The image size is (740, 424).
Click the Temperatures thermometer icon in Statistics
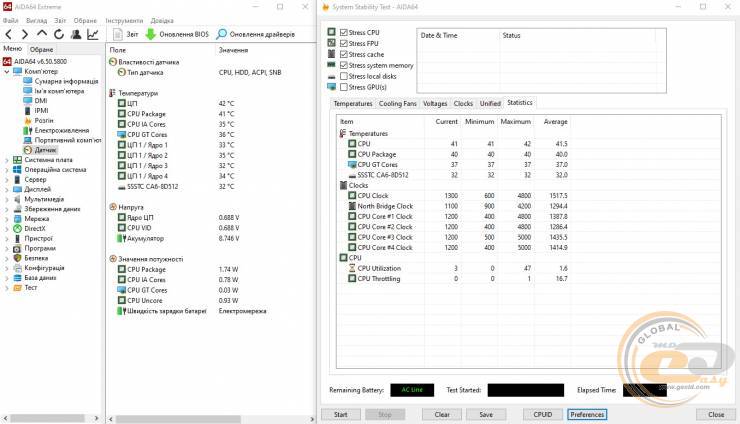pyautogui.click(x=343, y=134)
